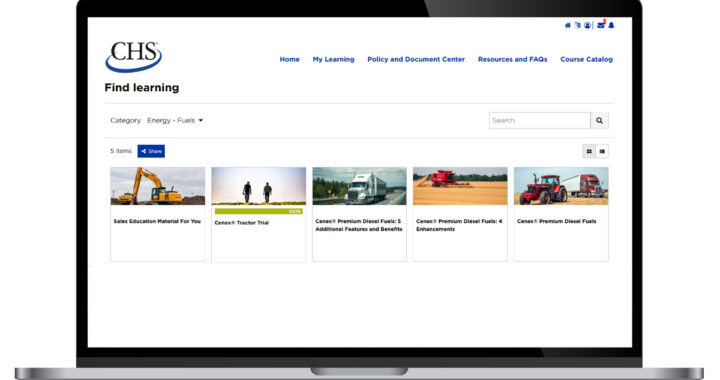Select the two men walking thumbnail

[x=259, y=186]
